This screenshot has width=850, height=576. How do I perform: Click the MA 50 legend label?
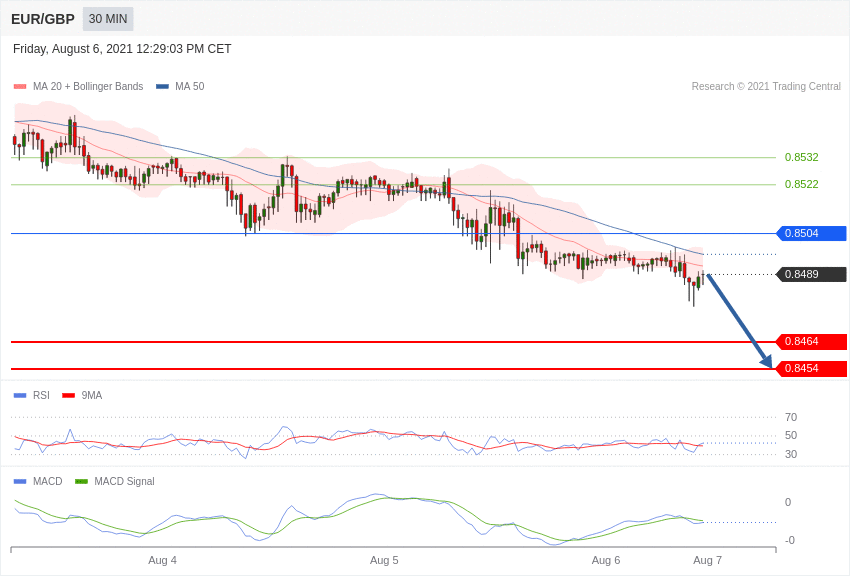point(190,87)
